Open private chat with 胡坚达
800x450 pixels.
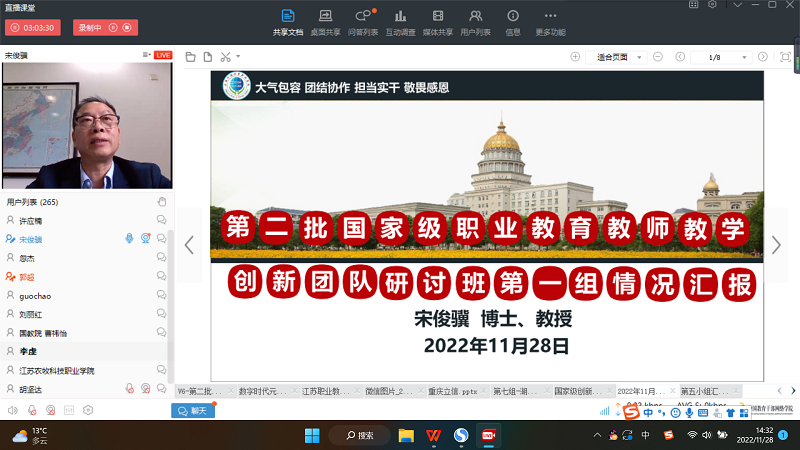(161, 389)
